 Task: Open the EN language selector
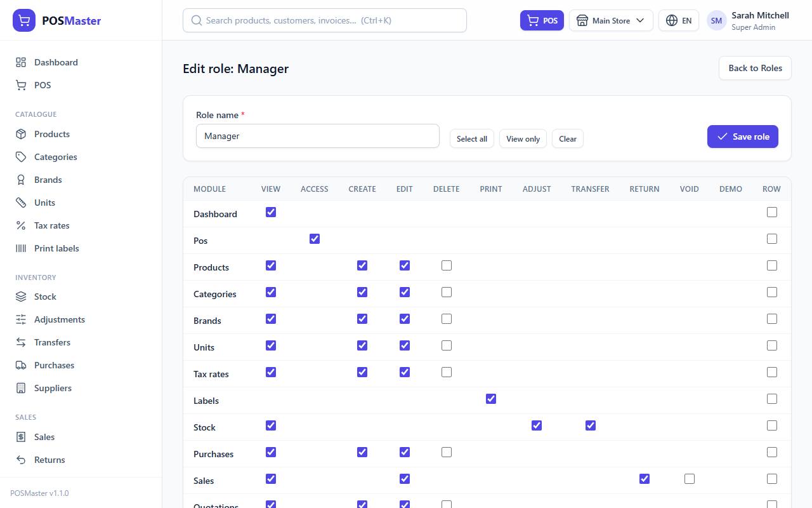(x=679, y=20)
